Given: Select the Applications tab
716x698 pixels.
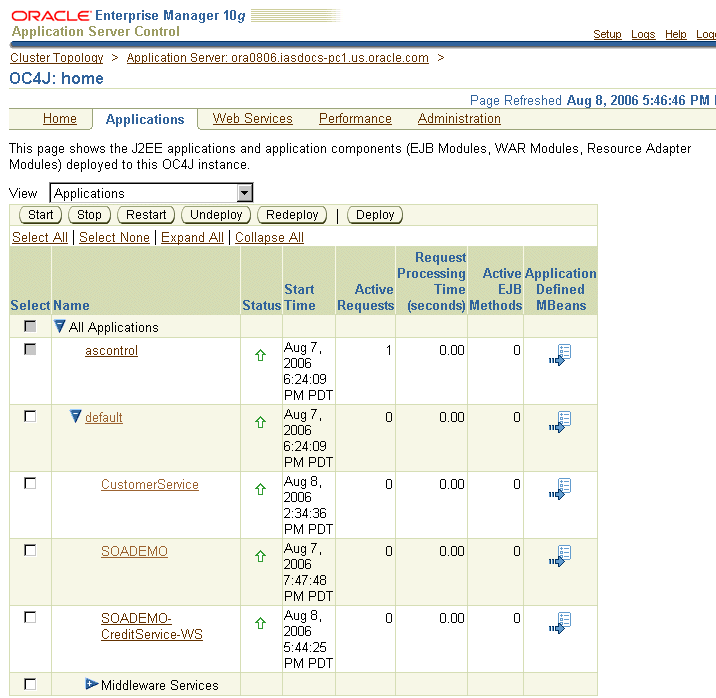Looking at the screenshot, I should pyautogui.click(x=145, y=119).
